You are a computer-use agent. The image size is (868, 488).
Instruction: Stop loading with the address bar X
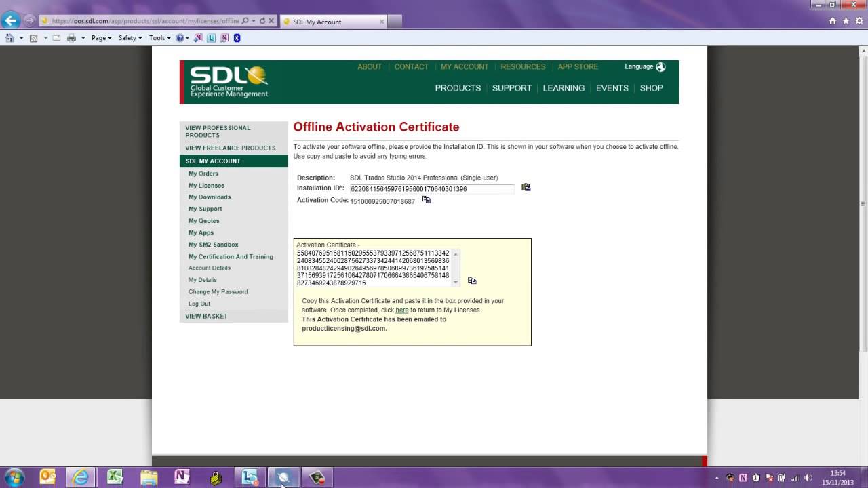click(x=271, y=21)
